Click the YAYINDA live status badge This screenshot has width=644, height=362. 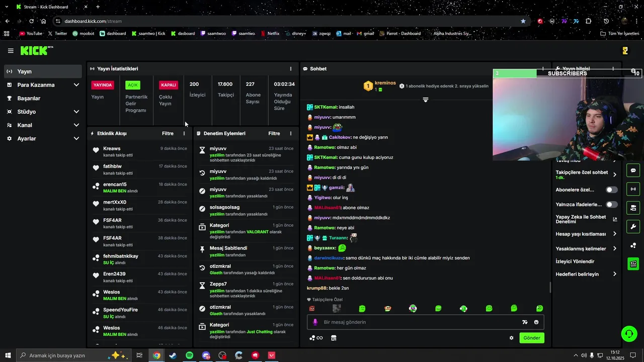[103, 85]
